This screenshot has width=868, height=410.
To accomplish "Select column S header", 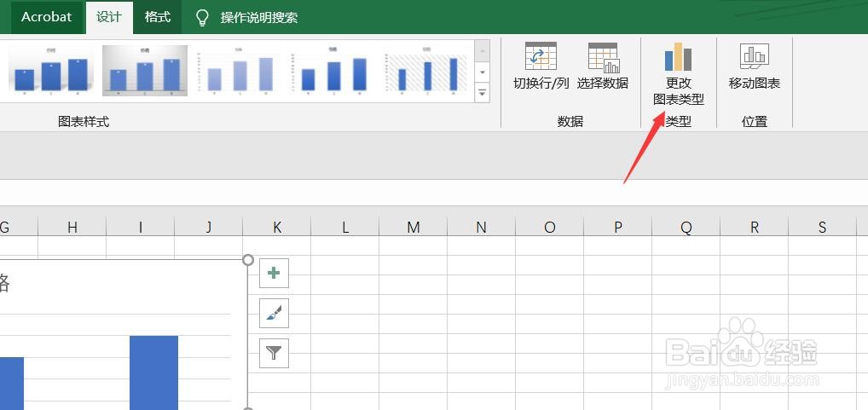I will tap(823, 227).
